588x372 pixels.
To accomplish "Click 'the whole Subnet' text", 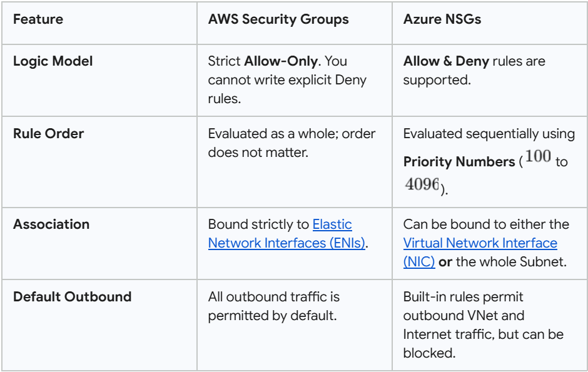I will pyautogui.click(x=511, y=261).
